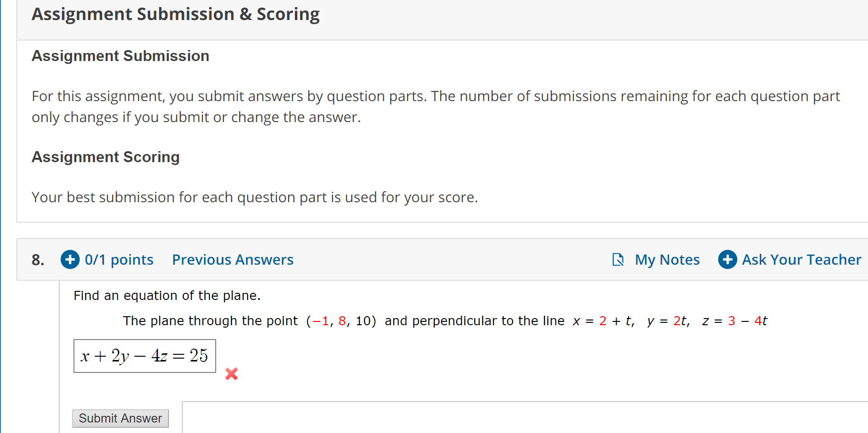The width and height of the screenshot is (868, 433).
Task: Click the Assignment Submission & Scoring heading
Action: click(175, 14)
